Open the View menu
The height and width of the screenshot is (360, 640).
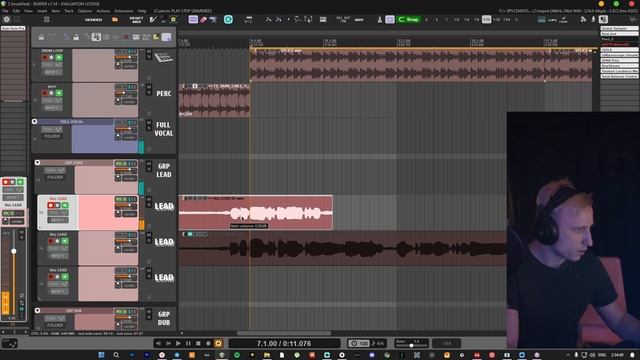tap(28, 11)
